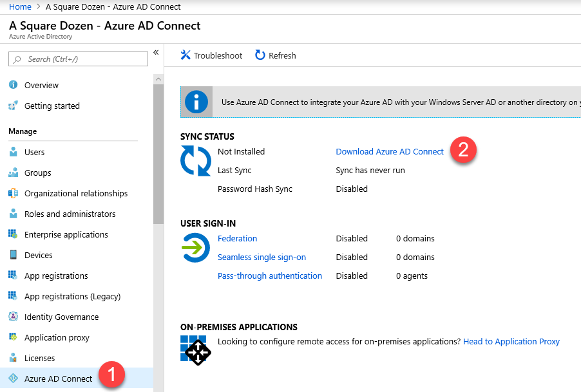Viewport: 581px width, 392px height.
Task: Click the Getting started rocket icon
Action: pos(13,106)
